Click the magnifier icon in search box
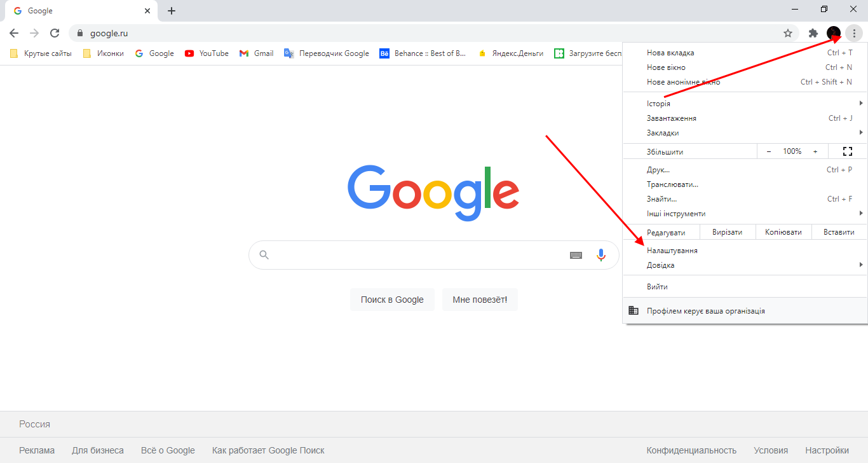Screen dimensions: 868x463 pos(264,255)
